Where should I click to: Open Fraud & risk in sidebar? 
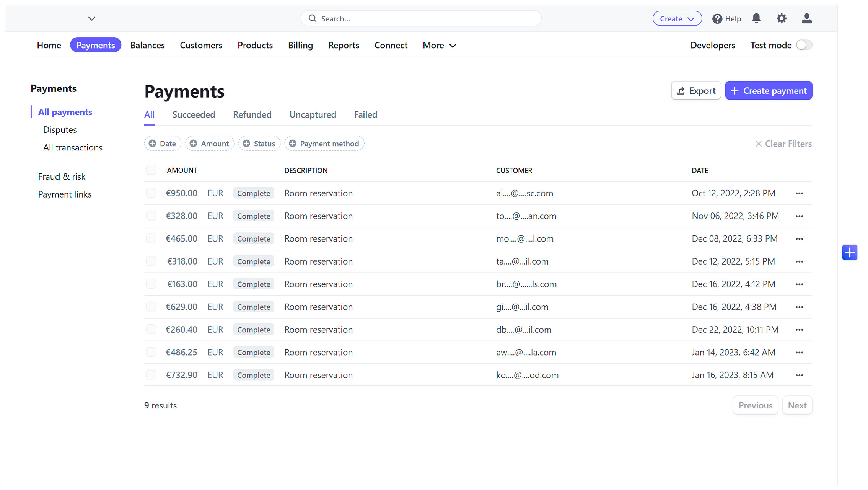[62, 176]
